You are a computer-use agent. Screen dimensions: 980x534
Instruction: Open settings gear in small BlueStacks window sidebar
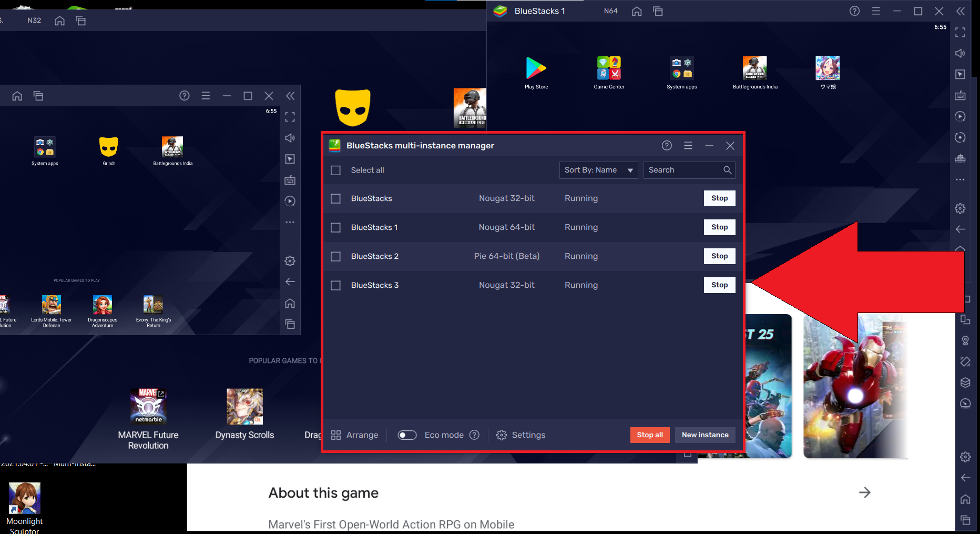coord(290,261)
